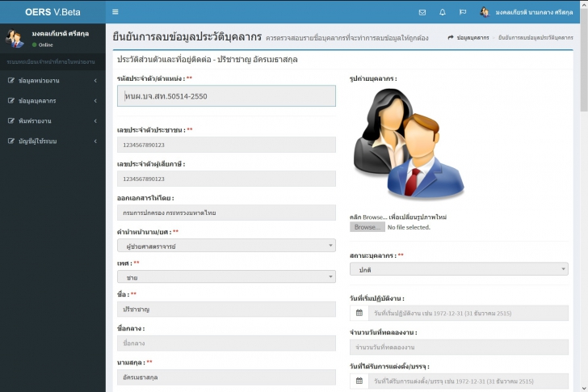The image size is (588, 392).
Task: Click calendar icon for วันที่เริ่มปฏิบัติงาน
Action: pos(359,313)
